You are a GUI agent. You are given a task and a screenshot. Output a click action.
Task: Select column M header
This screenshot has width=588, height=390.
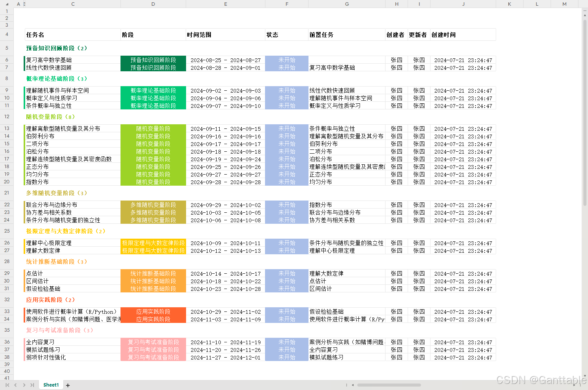click(x=564, y=4)
